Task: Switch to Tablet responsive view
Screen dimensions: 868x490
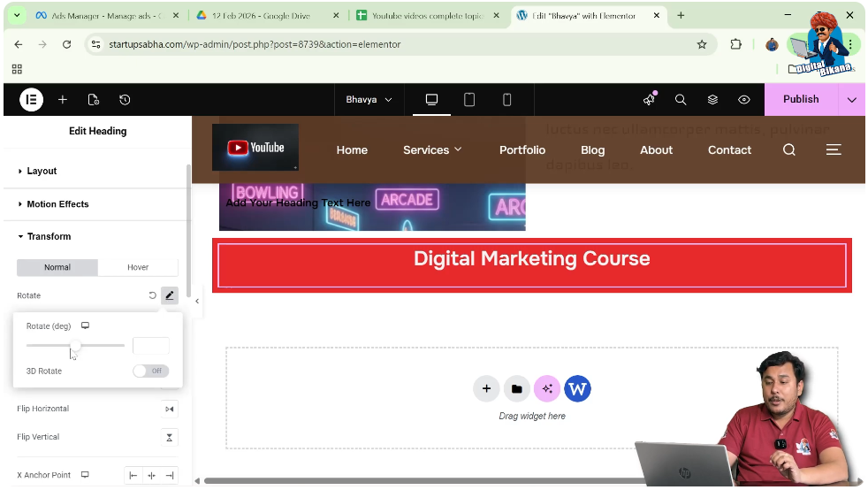Action: point(469,100)
